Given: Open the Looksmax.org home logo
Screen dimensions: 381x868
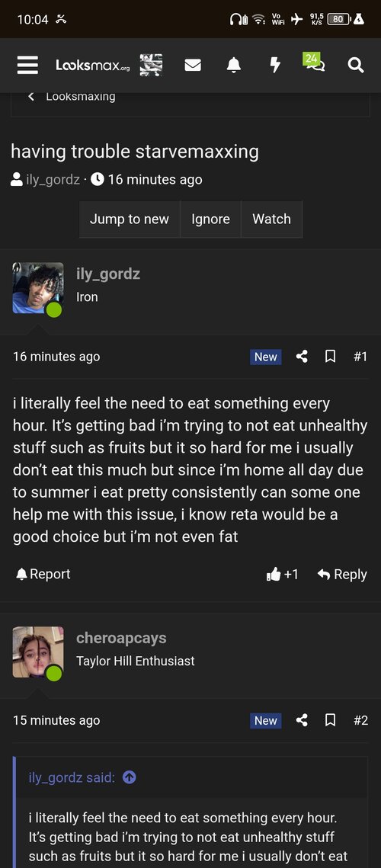Looking at the screenshot, I should coord(93,66).
